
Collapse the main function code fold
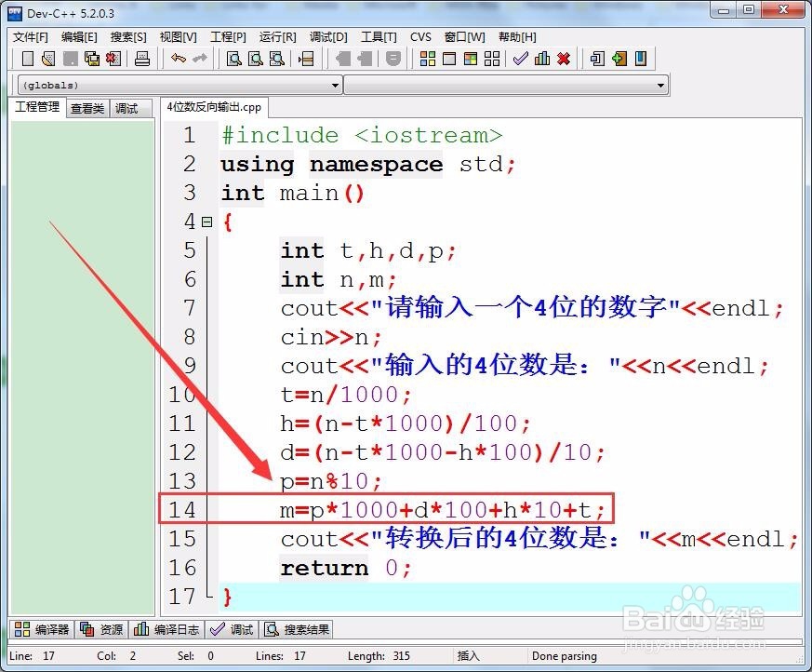point(207,222)
